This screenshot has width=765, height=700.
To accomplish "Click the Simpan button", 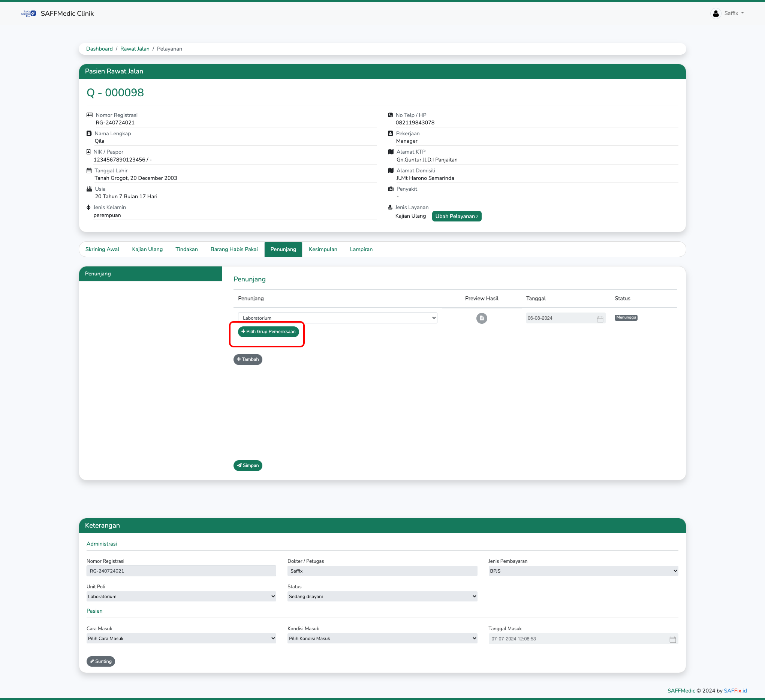I will point(247,465).
